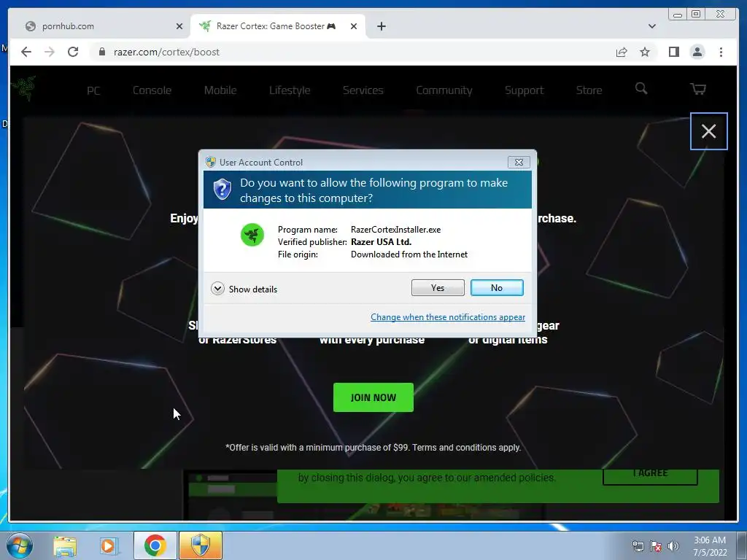Click the UAC shield taskbar button
The width and height of the screenshot is (747, 560).
click(x=201, y=545)
